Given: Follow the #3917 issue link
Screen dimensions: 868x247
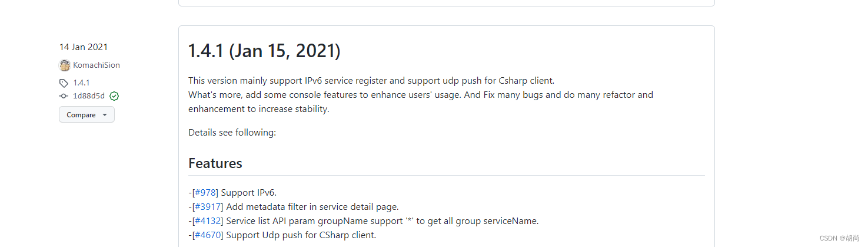Looking at the screenshot, I should [x=208, y=207].
